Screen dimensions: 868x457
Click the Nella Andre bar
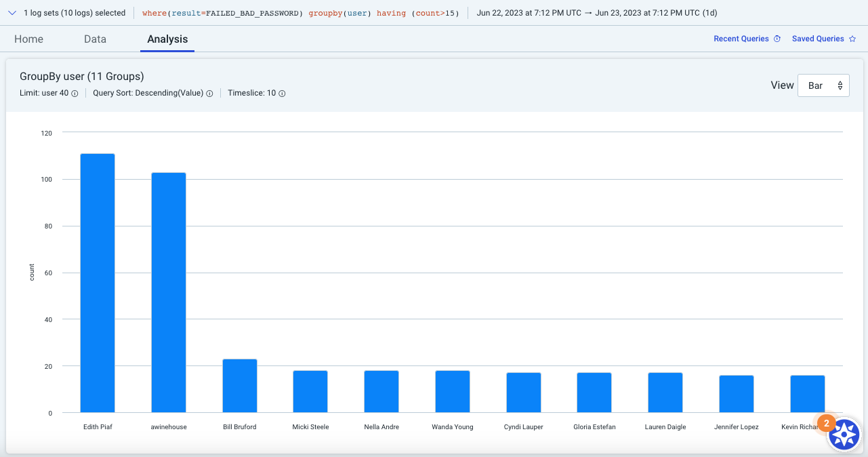pos(381,391)
